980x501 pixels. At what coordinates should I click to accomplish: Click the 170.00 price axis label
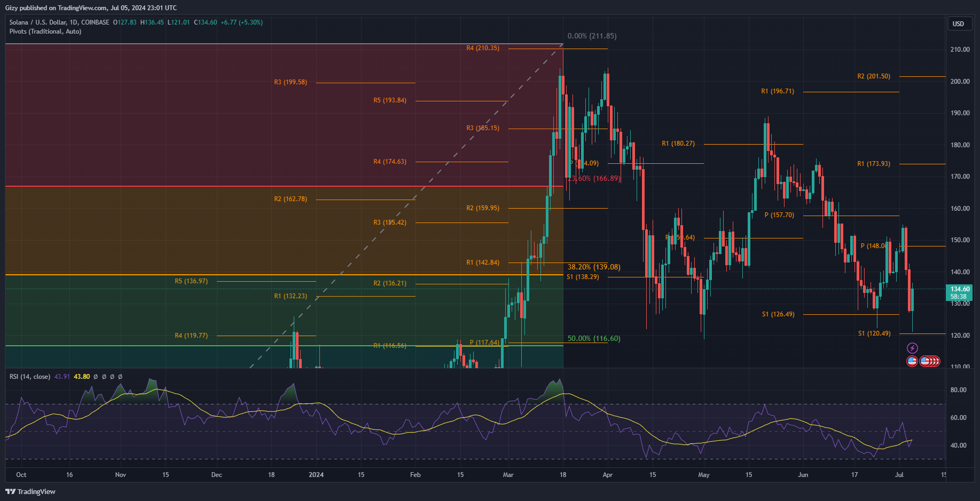pos(960,177)
